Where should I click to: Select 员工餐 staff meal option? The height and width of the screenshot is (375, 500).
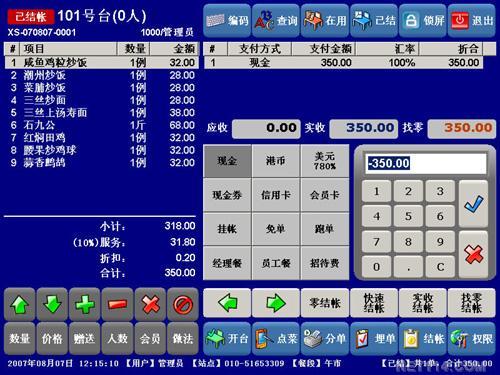point(276,263)
